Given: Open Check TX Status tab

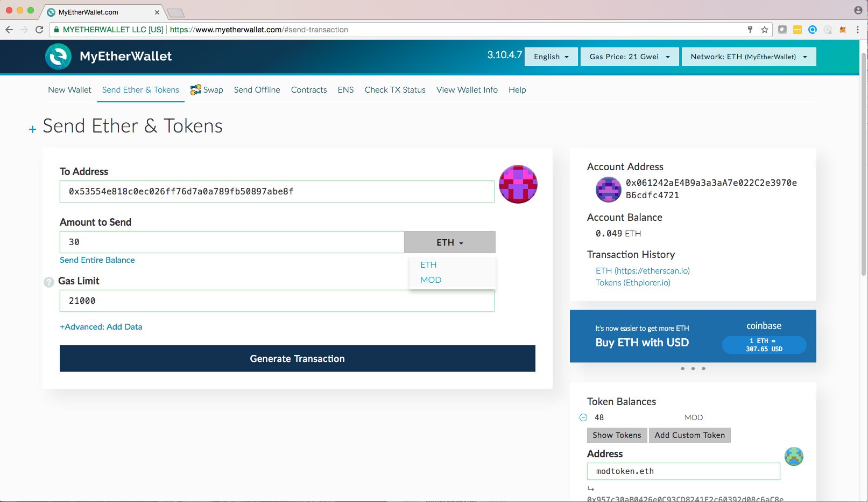Looking at the screenshot, I should pyautogui.click(x=395, y=90).
